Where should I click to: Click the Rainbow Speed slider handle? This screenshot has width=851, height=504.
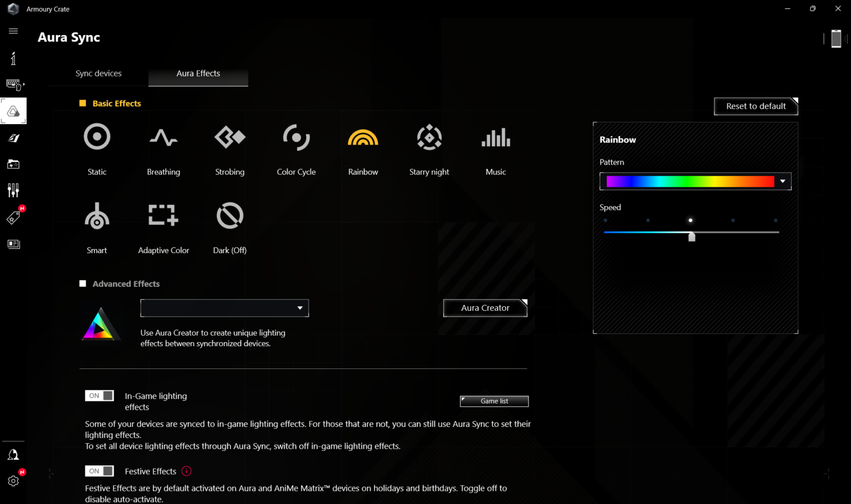point(691,236)
